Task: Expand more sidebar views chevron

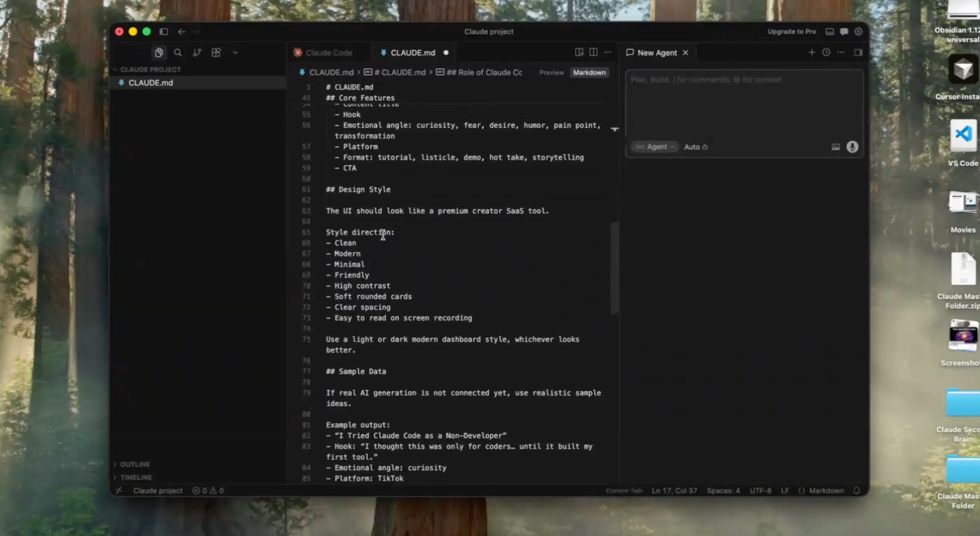Action: [235, 53]
